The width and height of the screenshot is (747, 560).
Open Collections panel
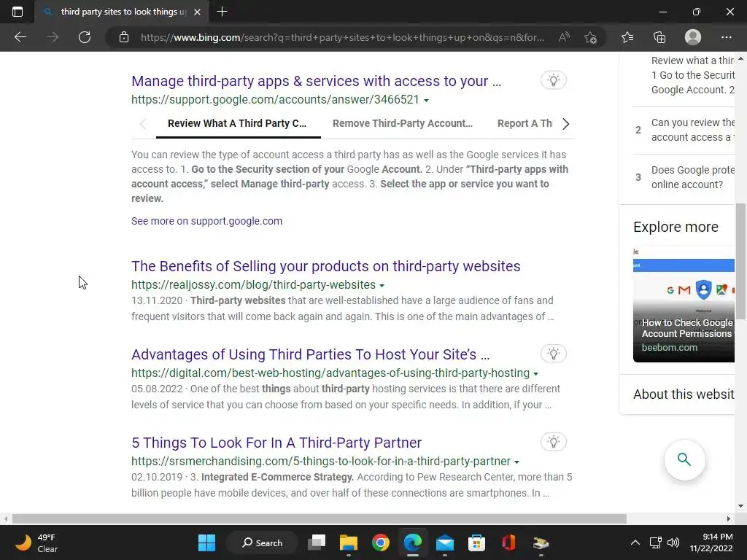point(659,37)
